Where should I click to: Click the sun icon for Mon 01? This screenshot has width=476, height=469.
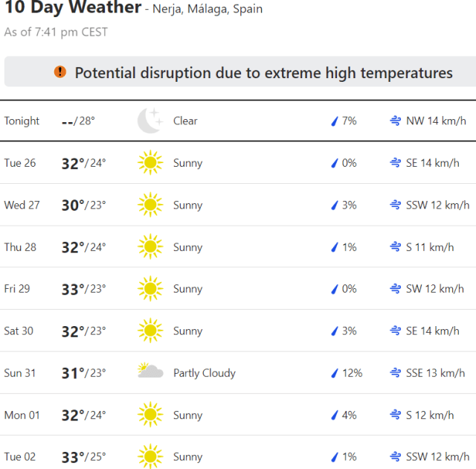click(149, 415)
